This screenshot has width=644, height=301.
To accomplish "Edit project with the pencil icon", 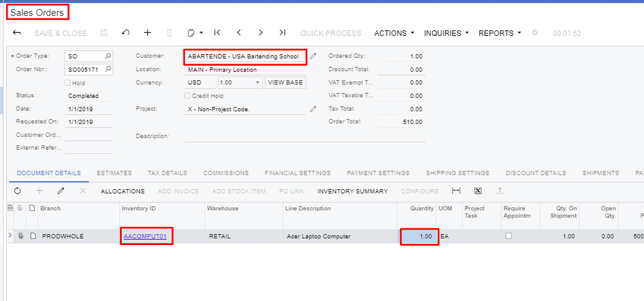I will (x=314, y=109).
